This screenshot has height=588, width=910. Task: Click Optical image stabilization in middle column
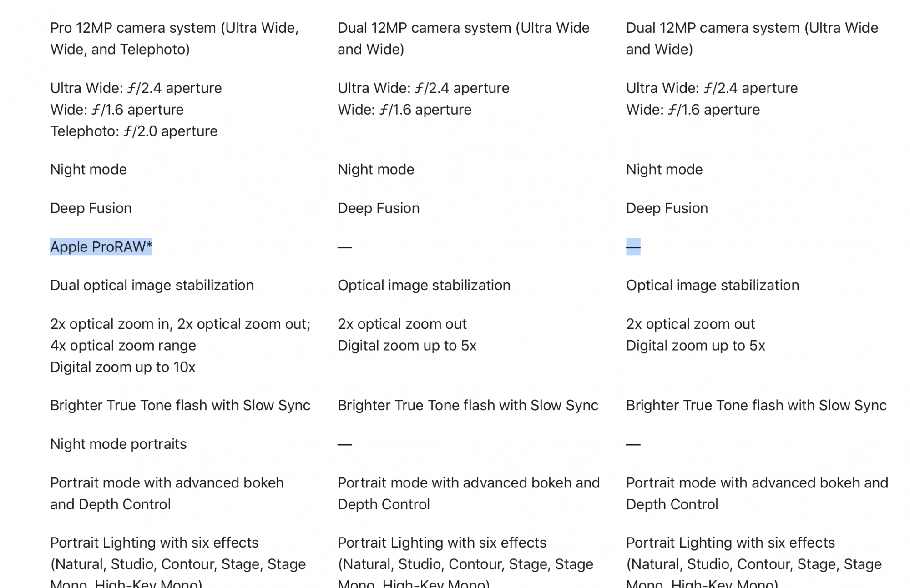(x=424, y=286)
